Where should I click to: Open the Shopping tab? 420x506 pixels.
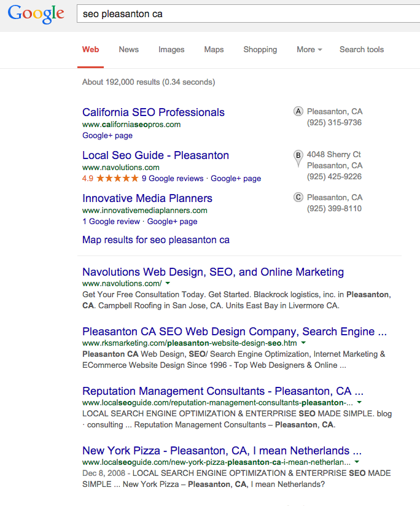coord(260,49)
